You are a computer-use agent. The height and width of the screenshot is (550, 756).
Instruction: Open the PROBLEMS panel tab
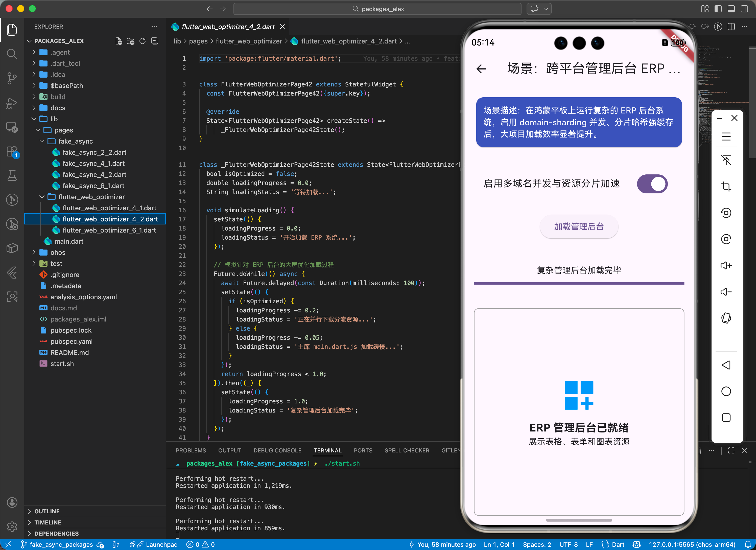click(x=191, y=451)
